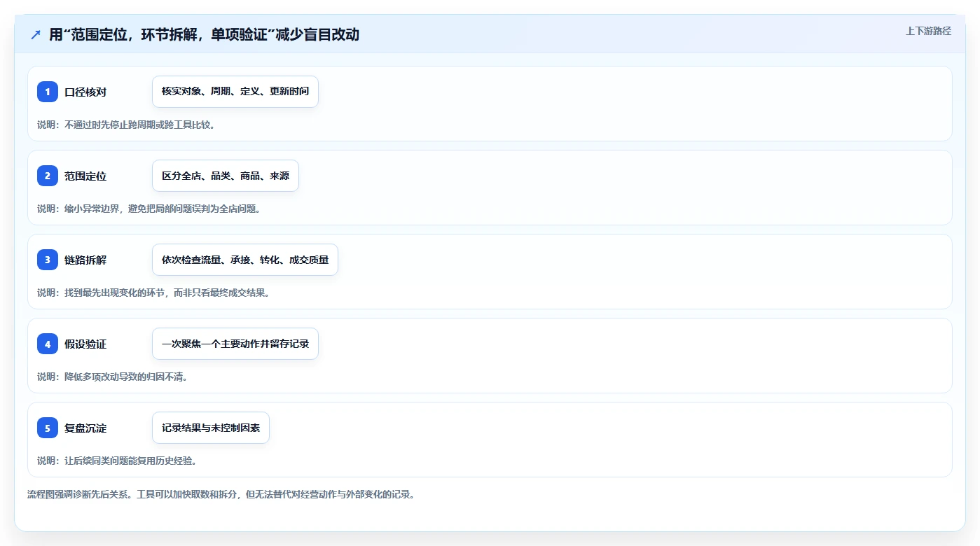Click the 范围定位 step title

(x=85, y=176)
